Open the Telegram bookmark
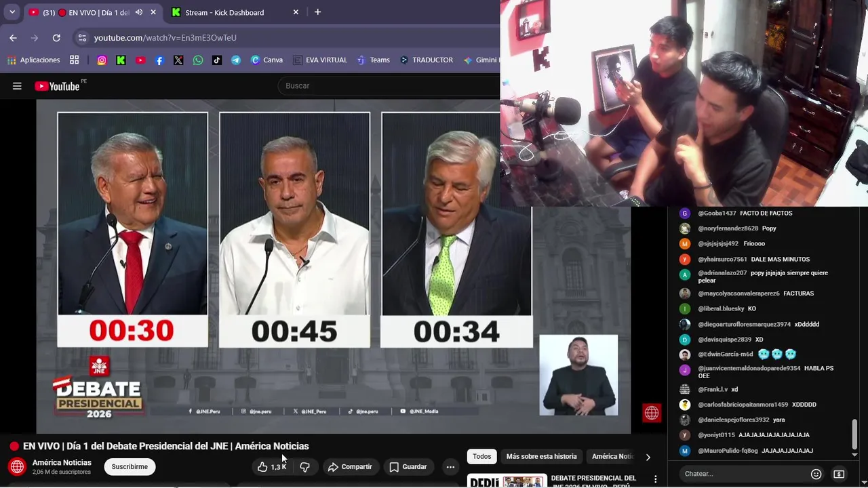This screenshot has height=488, width=868. [235, 60]
